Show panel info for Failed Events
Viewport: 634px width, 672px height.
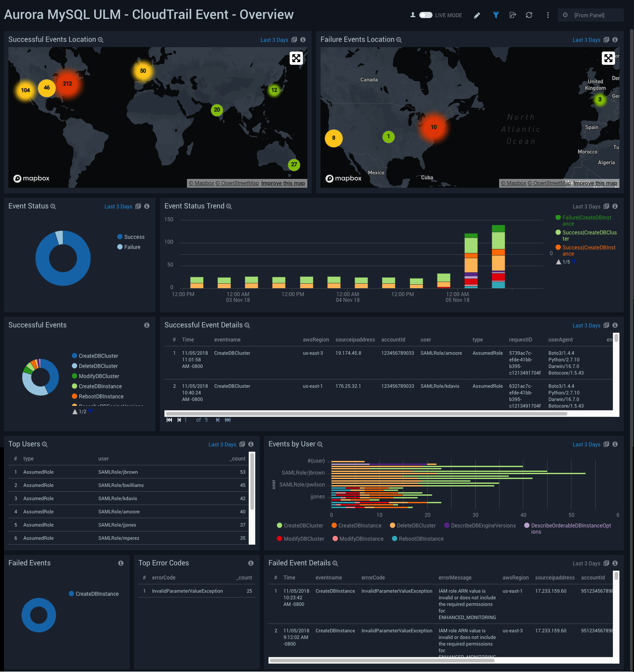point(120,563)
